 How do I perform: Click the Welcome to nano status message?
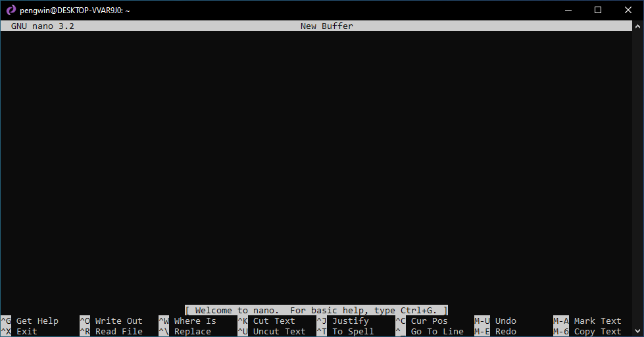pos(316,310)
